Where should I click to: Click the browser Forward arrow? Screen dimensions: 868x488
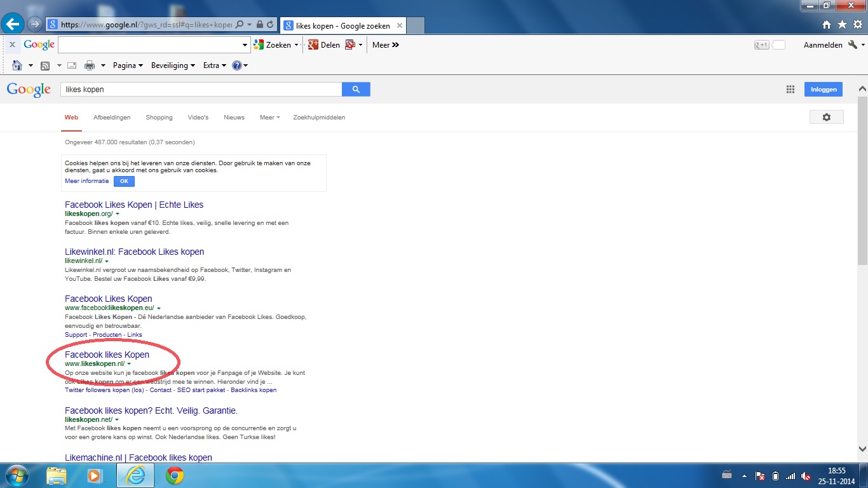(x=34, y=24)
